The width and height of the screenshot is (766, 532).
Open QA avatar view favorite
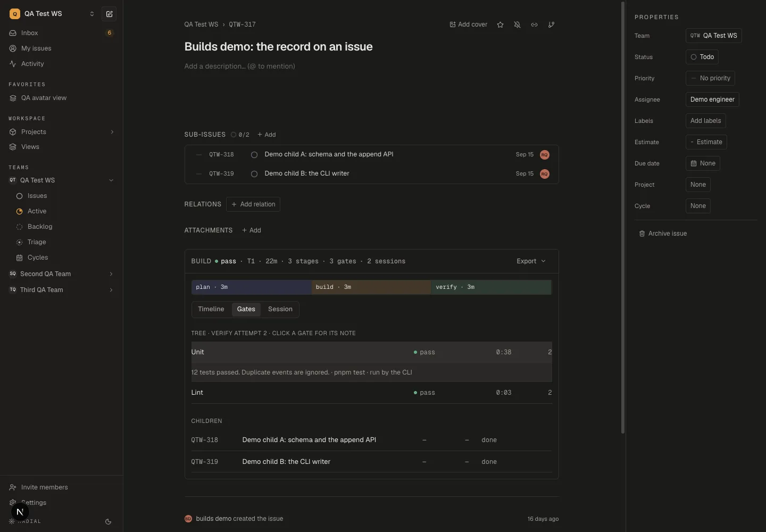click(x=61, y=98)
